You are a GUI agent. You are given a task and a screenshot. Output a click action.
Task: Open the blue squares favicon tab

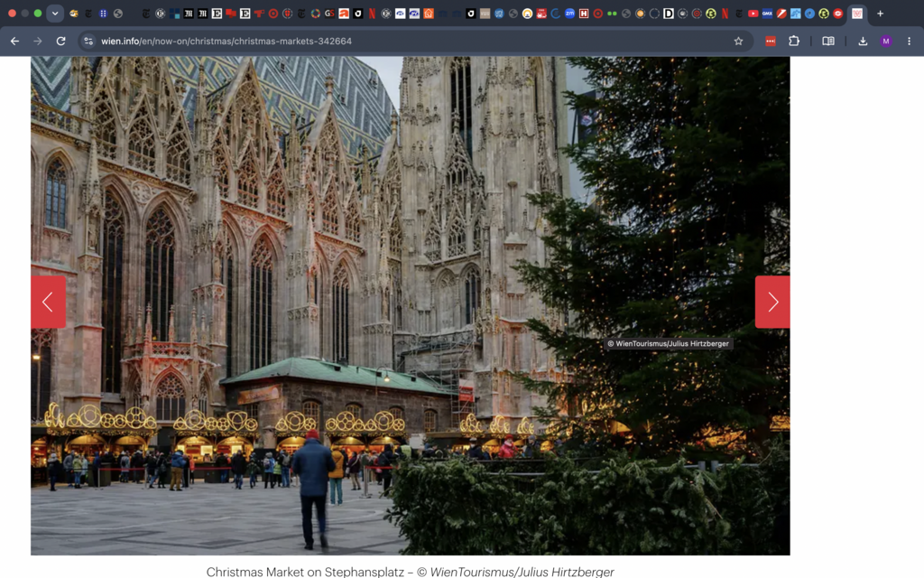coord(174,14)
